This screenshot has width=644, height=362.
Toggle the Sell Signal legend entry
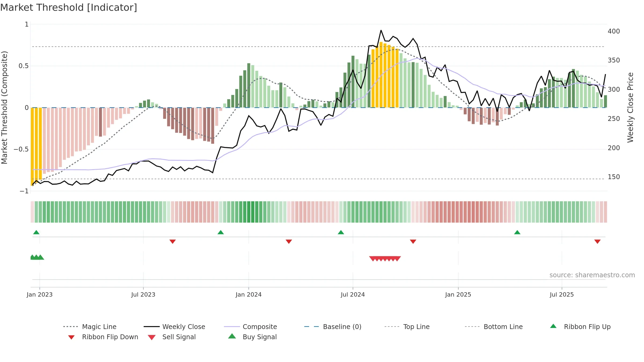click(x=172, y=337)
